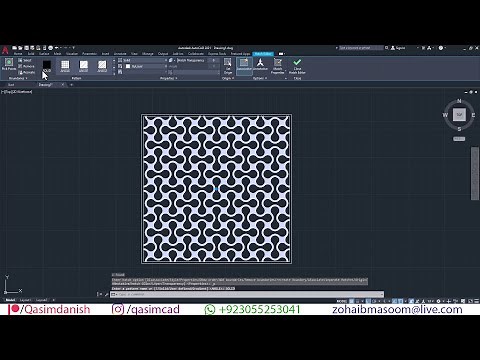Switch to the Output ribbon tab
480x360 pixels.
coord(163,54)
